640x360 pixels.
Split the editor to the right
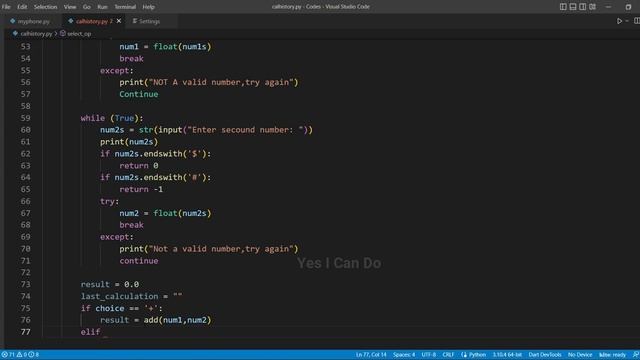(x=636, y=21)
